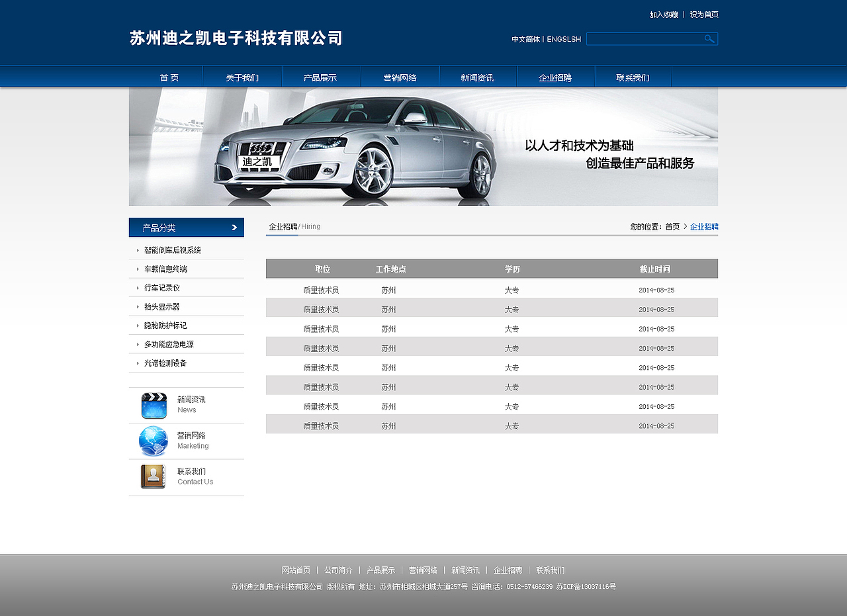The image size is (847, 616).
Task: Click the 设为首页 link
Action: [704, 15]
